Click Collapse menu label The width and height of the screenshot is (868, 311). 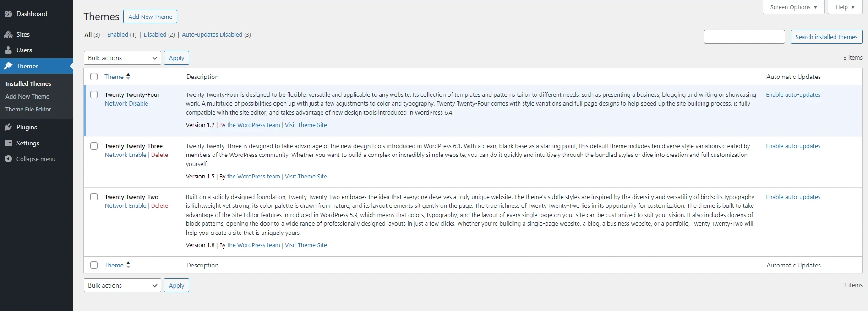point(36,159)
